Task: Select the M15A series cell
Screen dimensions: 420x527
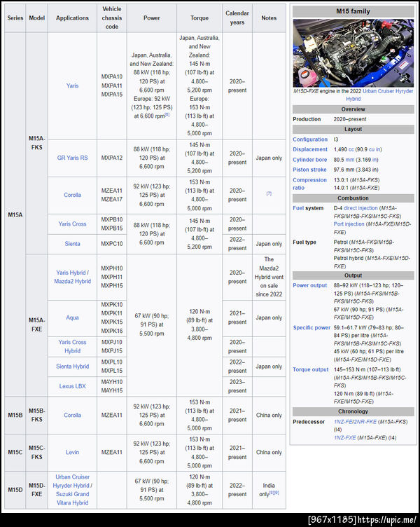Action: click(15, 214)
